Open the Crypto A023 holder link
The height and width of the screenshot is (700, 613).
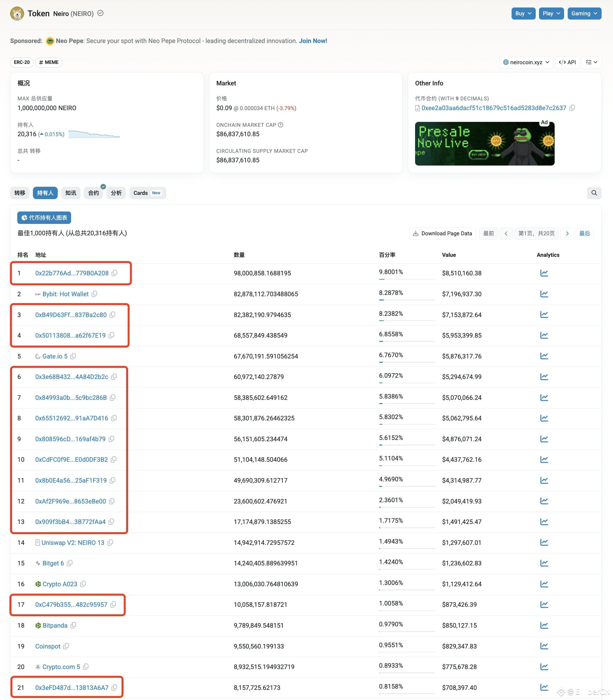coord(60,584)
